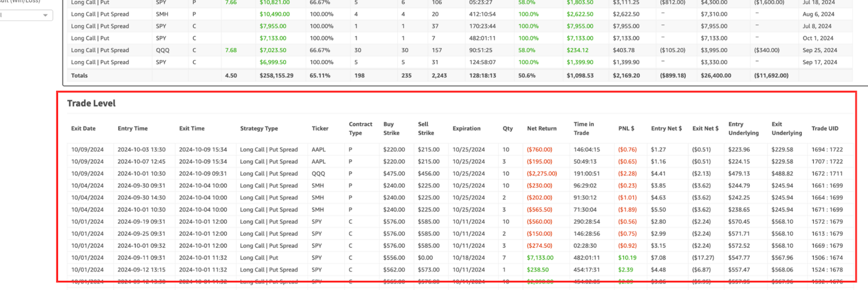Sort by the Exit Time column header

pos(192,129)
